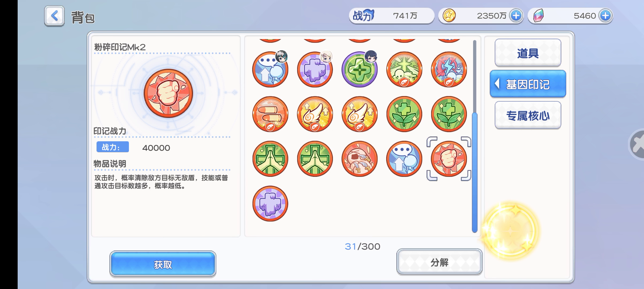Select the speech bubble imprint with character avatar

click(270, 69)
